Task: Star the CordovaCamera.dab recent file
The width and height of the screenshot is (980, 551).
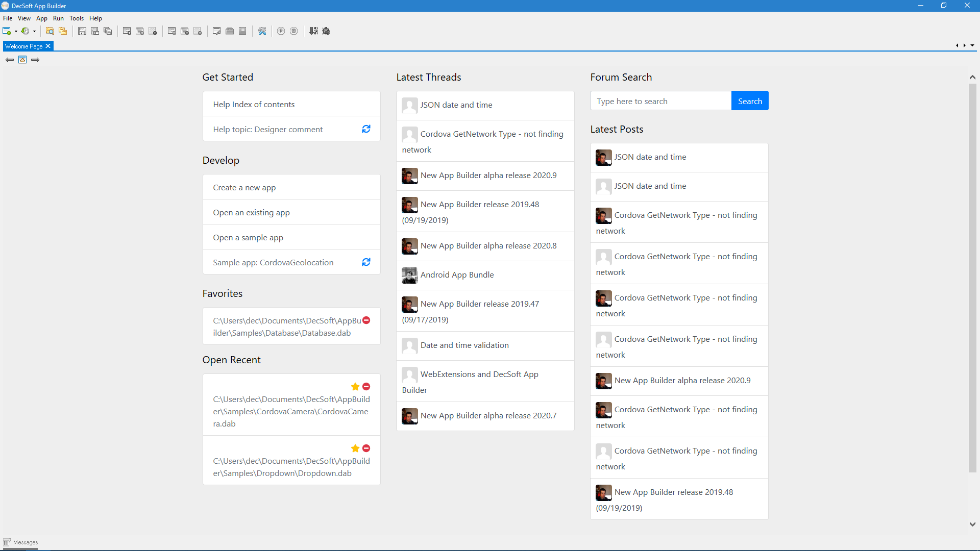Action: pos(355,387)
